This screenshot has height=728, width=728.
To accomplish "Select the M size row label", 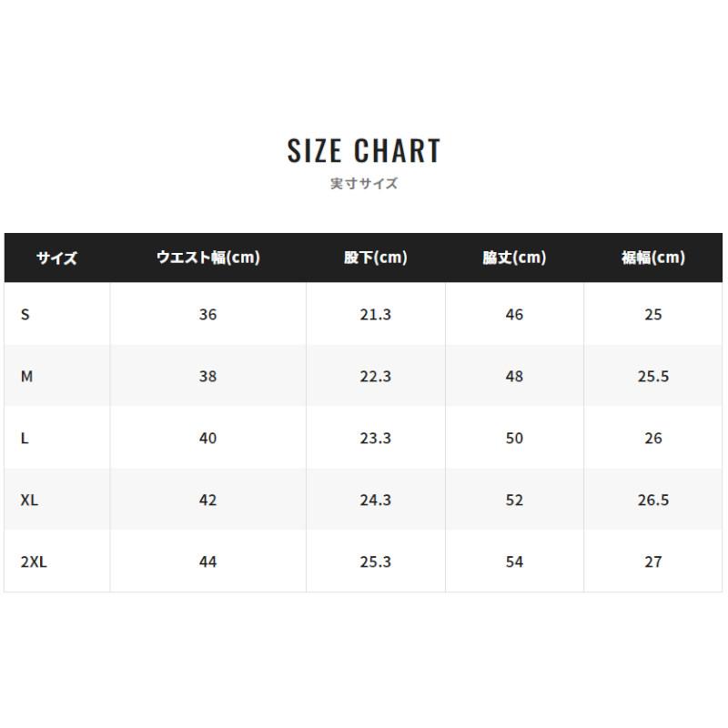I will pyautogui.click(x=26, y=376).
